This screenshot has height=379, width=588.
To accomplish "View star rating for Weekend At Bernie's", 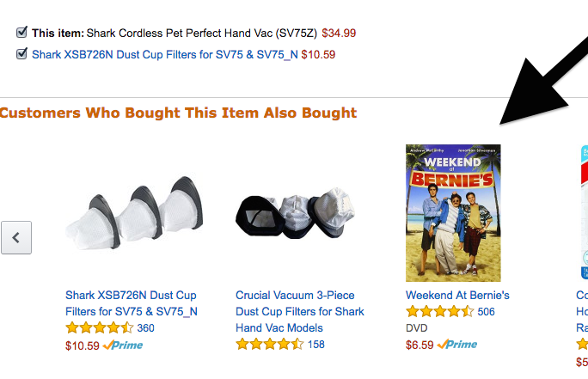I will [x=439, y=312].
